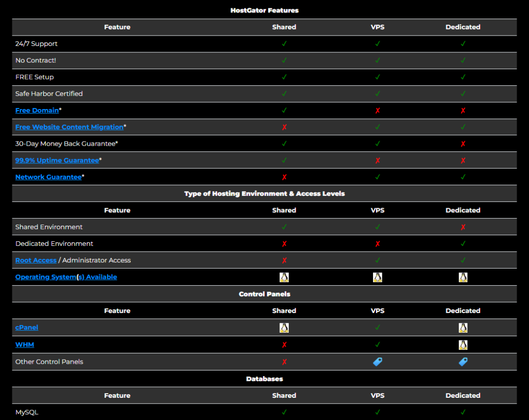This screenshot has width=529, height=420.
Task: Click red X for VPS 99.9% Uptime Guarantee
Action: (378, 161)
